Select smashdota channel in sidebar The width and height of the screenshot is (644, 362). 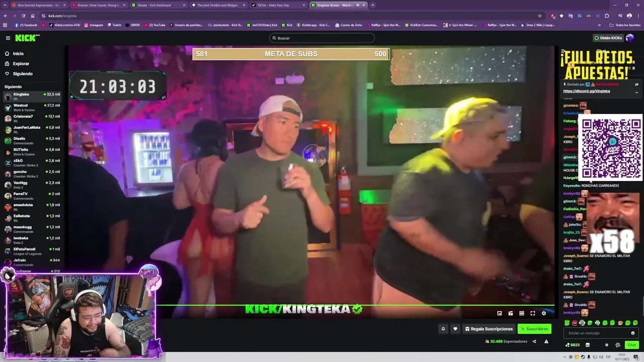click(x=32, y=207)
